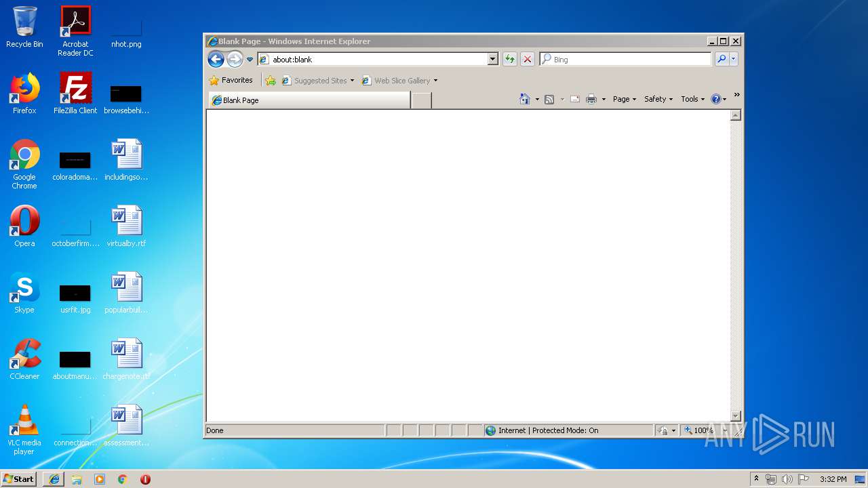Open the Favorites button with star
Screen dimensions: 868x488
(x=231, y=80)
